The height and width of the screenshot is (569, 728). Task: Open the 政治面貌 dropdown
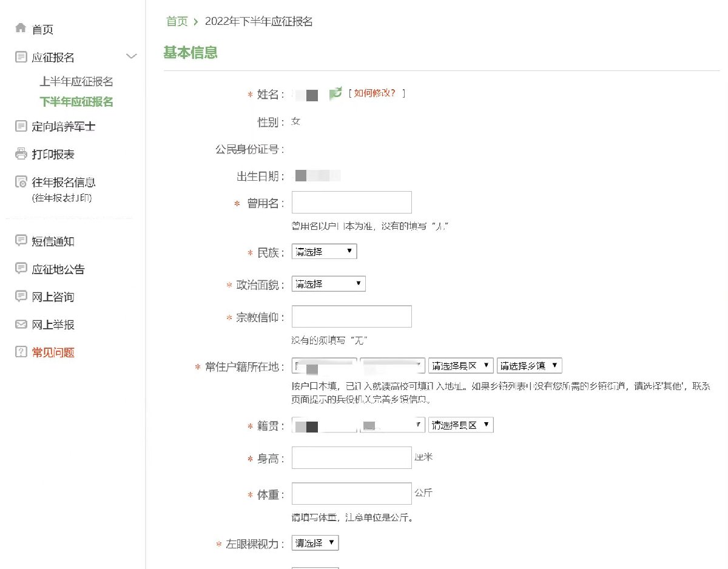pos(328,284)
